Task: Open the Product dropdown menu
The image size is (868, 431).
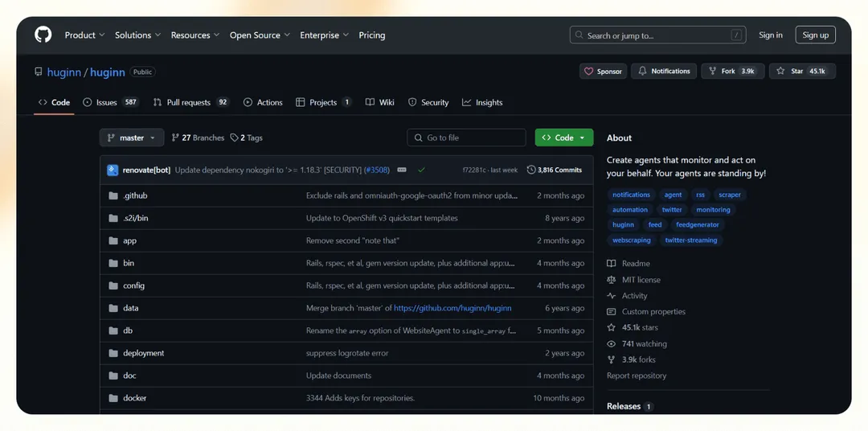Action: click(x=84, y=35)
